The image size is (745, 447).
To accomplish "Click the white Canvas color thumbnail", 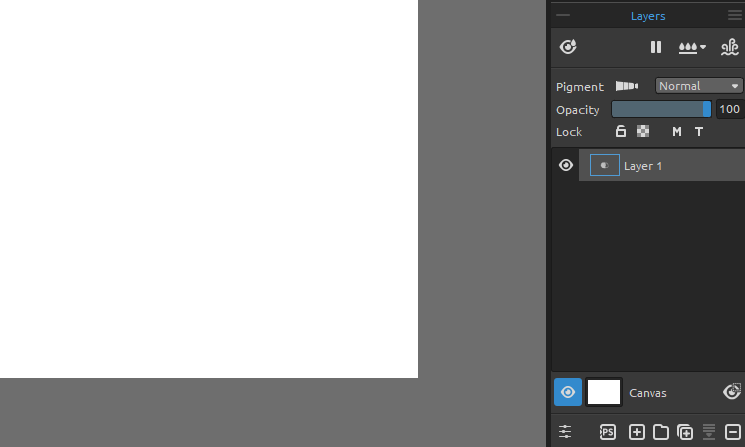I will 604,392.
